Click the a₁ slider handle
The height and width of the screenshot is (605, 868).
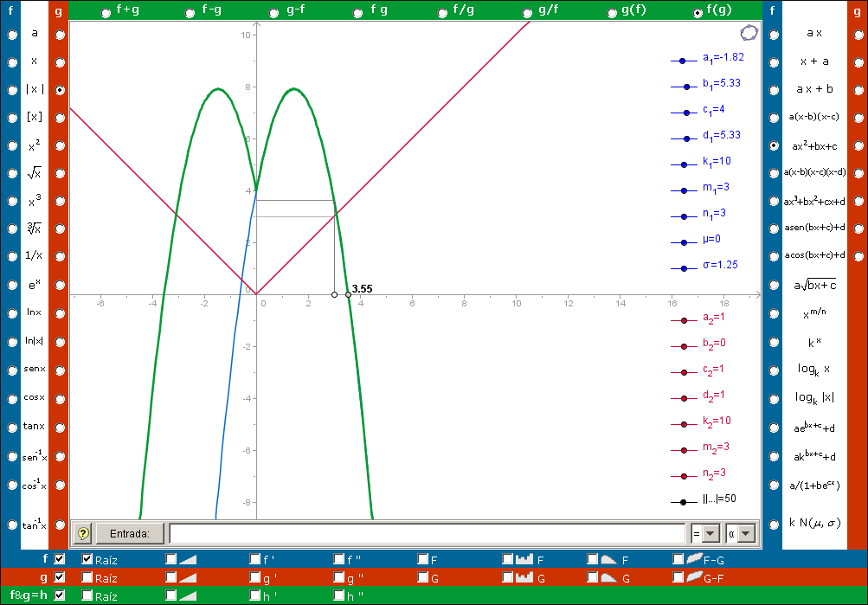coord(683,61)
